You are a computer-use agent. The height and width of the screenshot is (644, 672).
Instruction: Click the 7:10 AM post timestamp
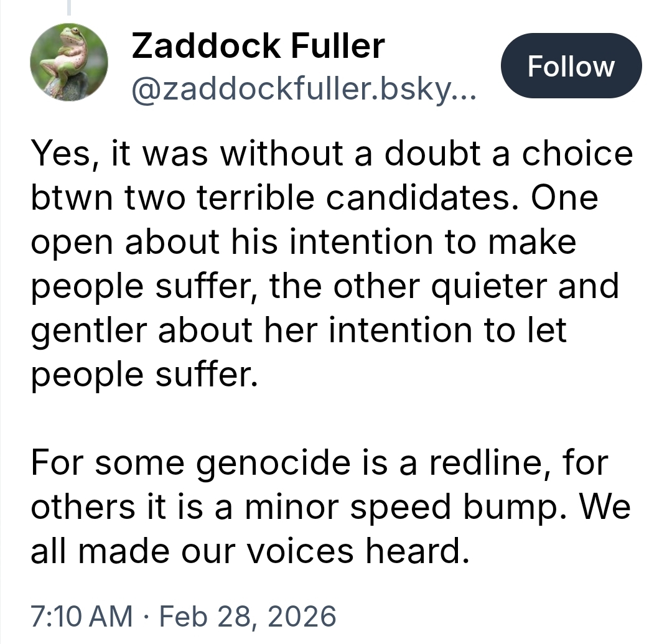pyautogui.click(x=82, y=615)
